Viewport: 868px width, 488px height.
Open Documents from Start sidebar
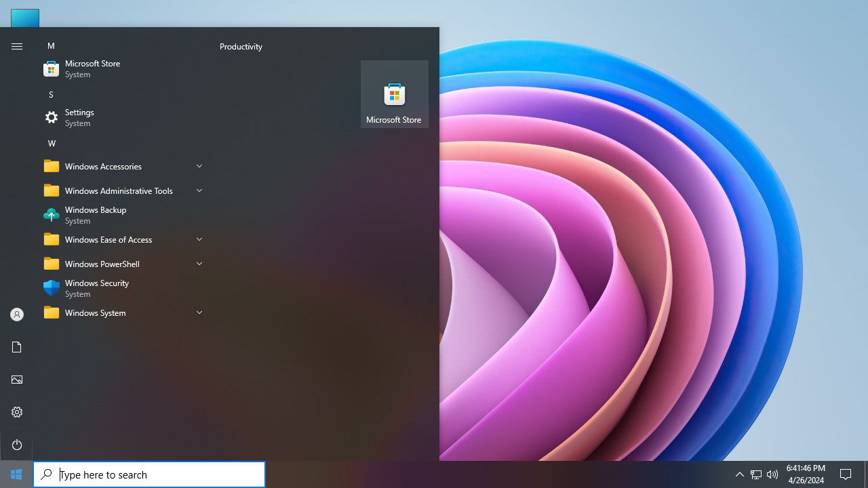tap(17, 347)
